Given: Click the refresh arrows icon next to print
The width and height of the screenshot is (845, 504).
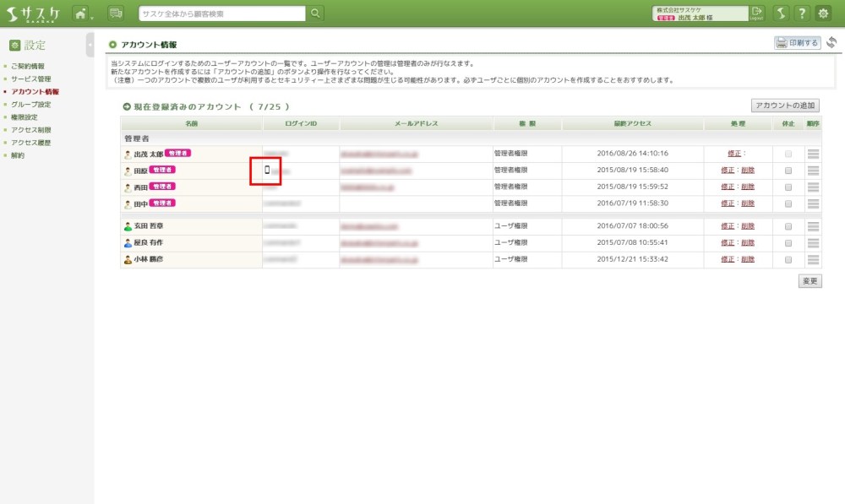Looking at the screenshot, I should click(x=831, y=43).
